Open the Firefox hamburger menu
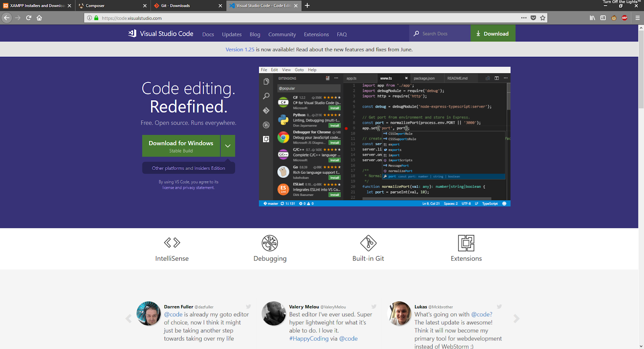The width and height of the screenshot is (644, 349). point(638,18)
